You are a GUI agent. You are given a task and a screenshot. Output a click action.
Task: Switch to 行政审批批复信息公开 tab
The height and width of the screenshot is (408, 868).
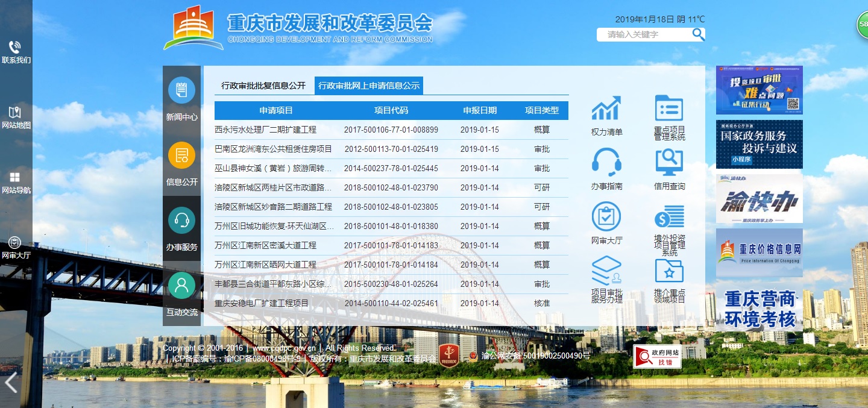click(x=263, y=86)
